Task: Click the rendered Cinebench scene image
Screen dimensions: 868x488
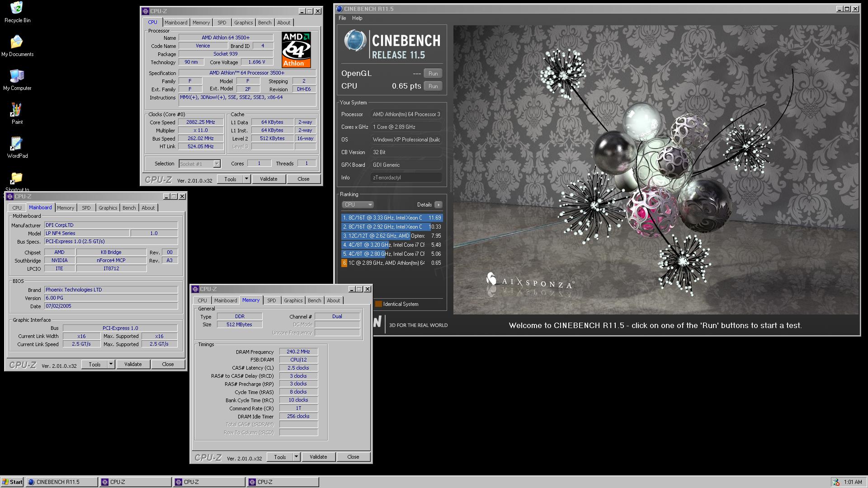Action: click(x=656, y=169)
